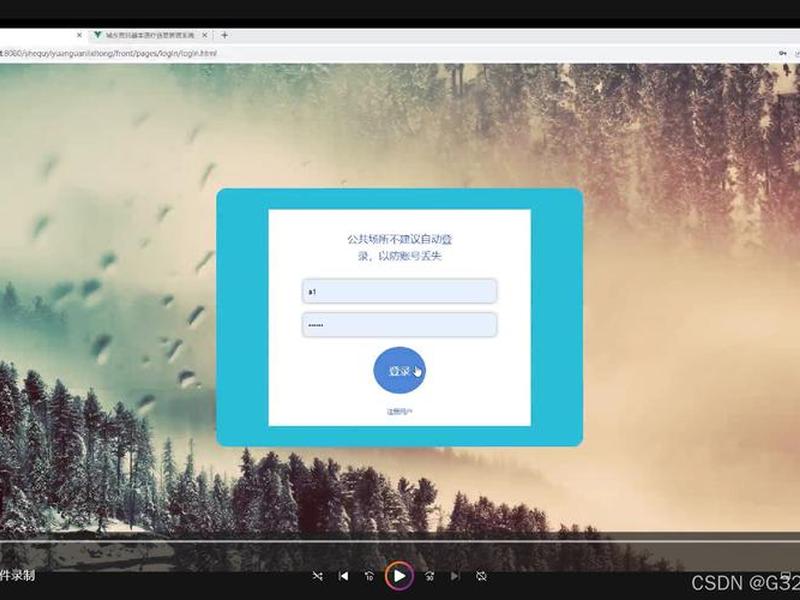Play the video with the center play button
Image resolution: width=800 pixels, height=600 pixels.
399,576
